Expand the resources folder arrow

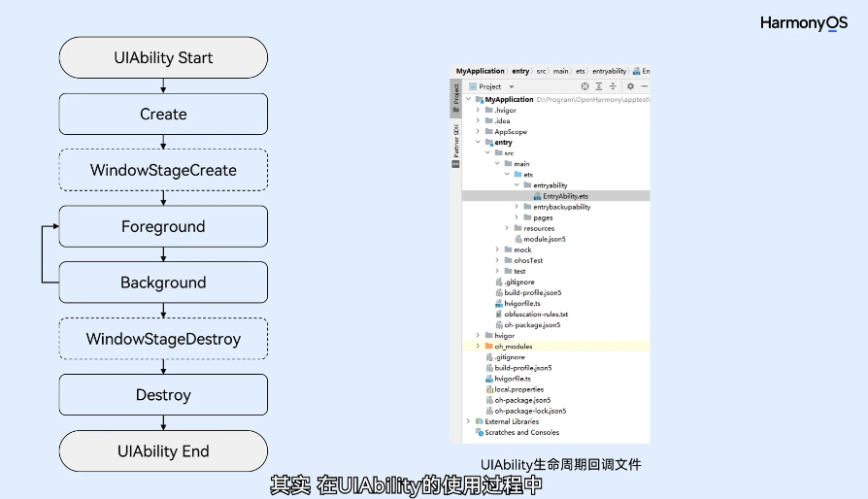(507, 228)
